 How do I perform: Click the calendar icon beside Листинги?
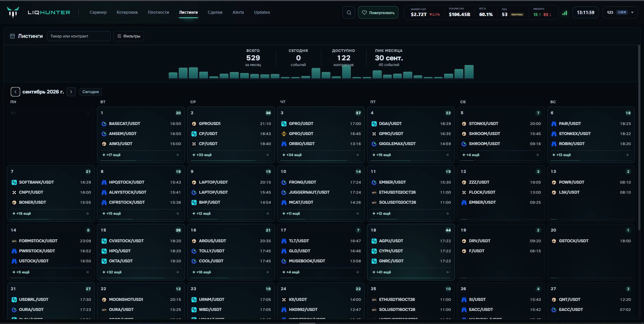[12, 36]
